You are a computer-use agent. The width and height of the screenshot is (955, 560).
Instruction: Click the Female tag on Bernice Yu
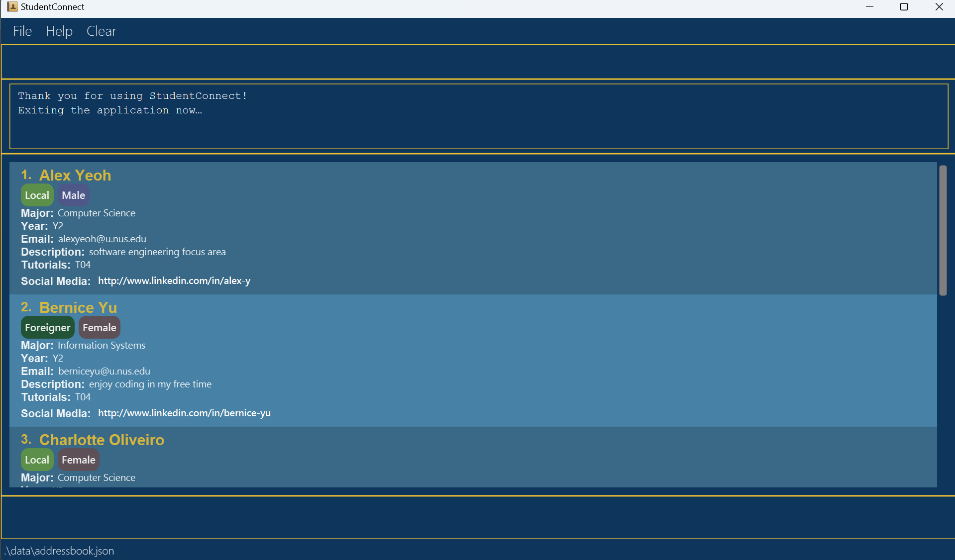(99, 328)
